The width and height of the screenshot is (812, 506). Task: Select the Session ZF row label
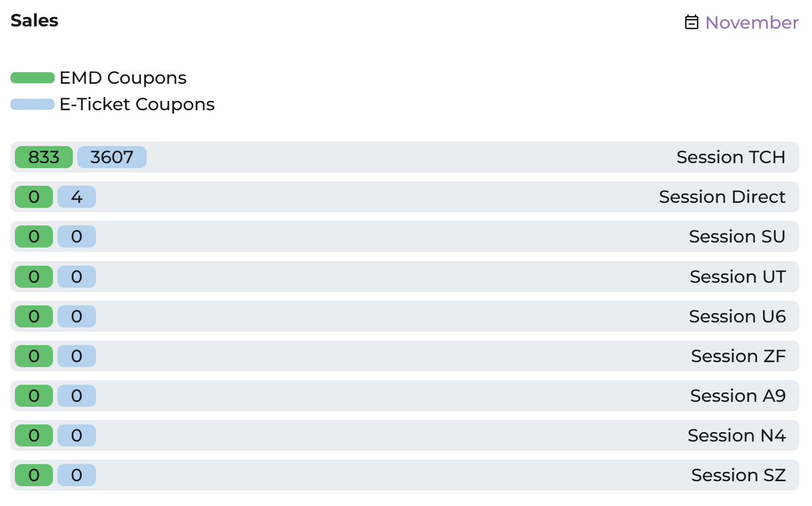tap(738, 356)
